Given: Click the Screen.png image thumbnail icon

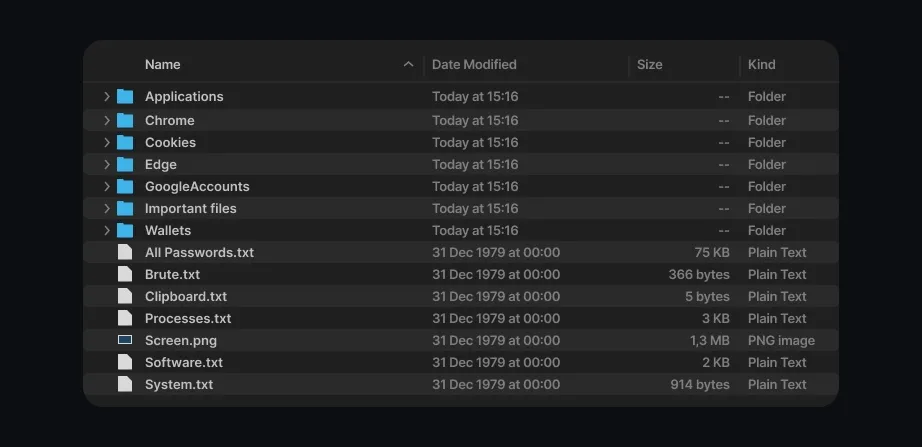Looking at the screenshot, I should (x=125, y=340).
